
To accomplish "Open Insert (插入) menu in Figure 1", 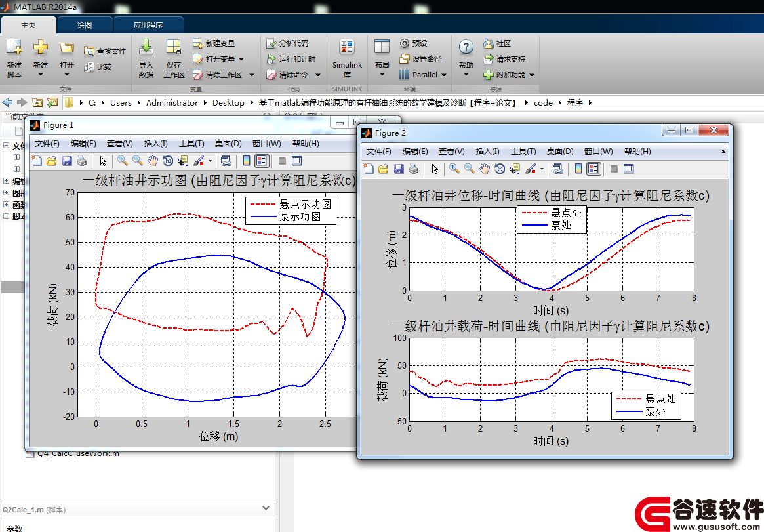I will point(155,143).
